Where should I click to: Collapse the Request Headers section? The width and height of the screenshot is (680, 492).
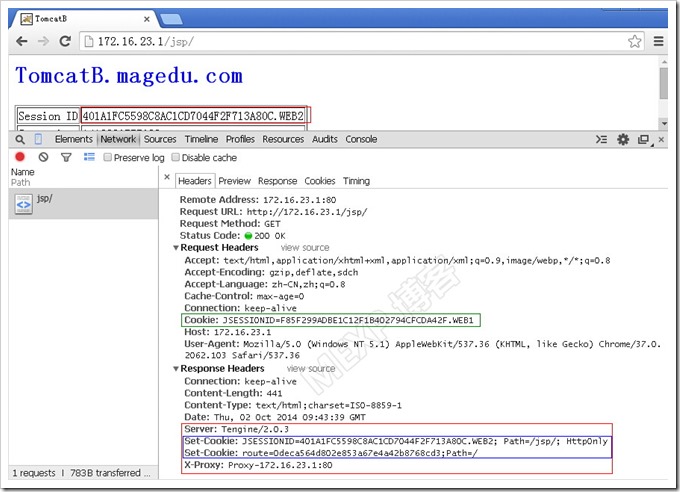pos(176,248)
